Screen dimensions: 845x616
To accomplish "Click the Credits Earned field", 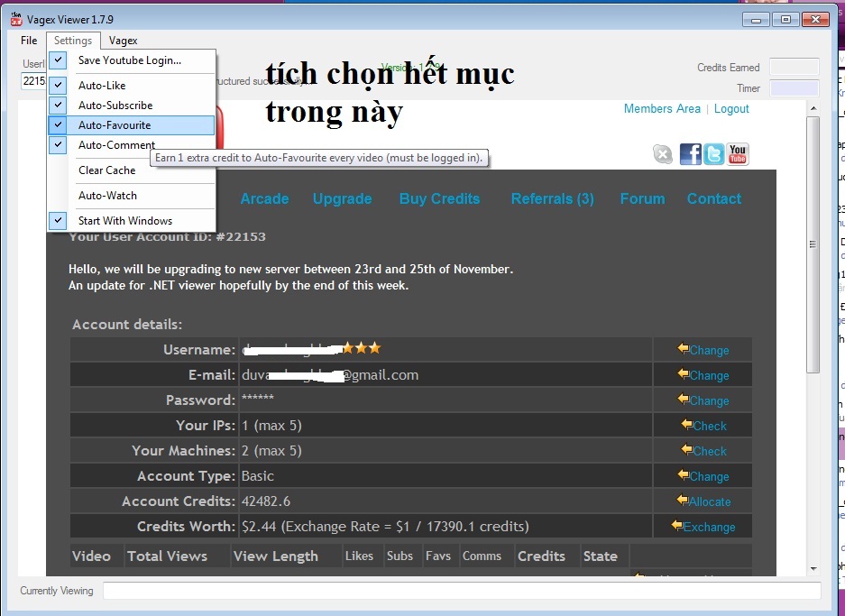I will point(794,68).
